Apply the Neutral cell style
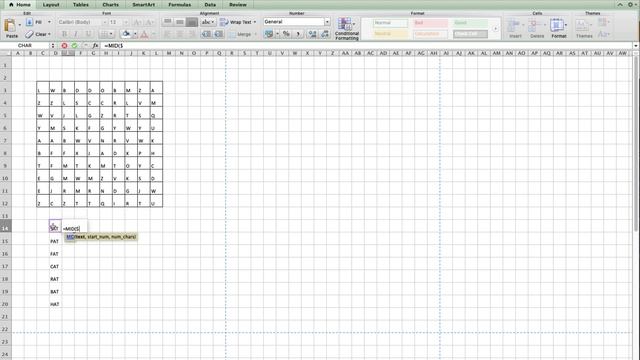This screenshot has width=640, height=360. [390, 34]
